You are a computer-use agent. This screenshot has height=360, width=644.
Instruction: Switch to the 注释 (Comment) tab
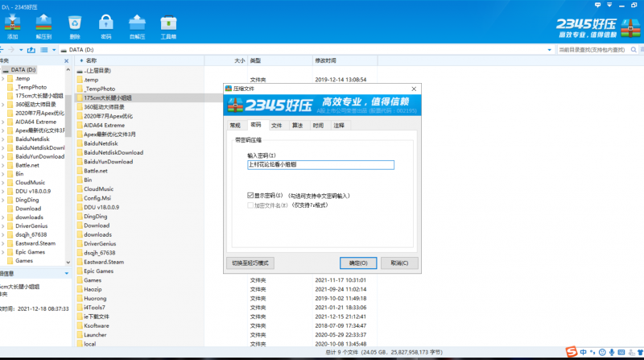(x=338, y=125)
